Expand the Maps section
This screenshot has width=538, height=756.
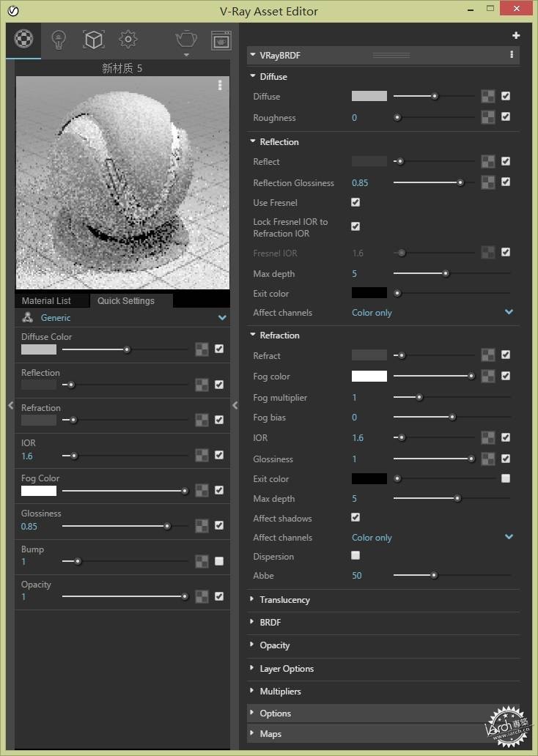tap(252, 733)
